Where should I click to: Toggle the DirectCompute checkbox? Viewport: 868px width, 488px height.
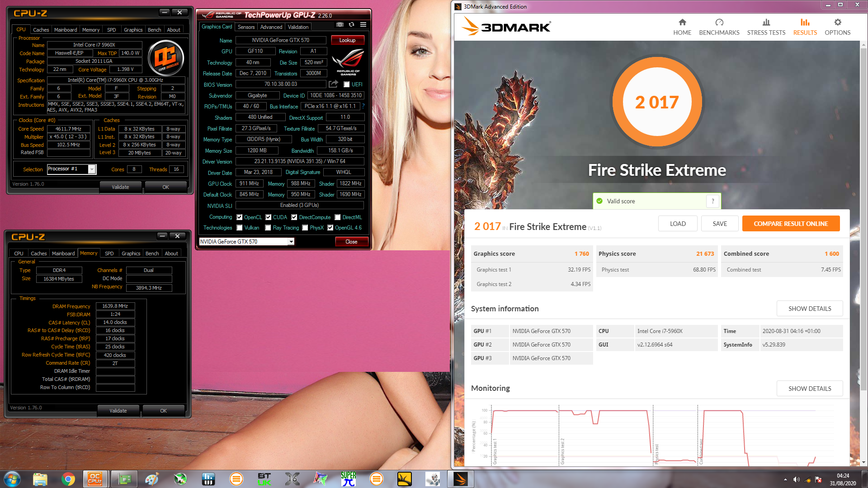click(x=294, y=217)
